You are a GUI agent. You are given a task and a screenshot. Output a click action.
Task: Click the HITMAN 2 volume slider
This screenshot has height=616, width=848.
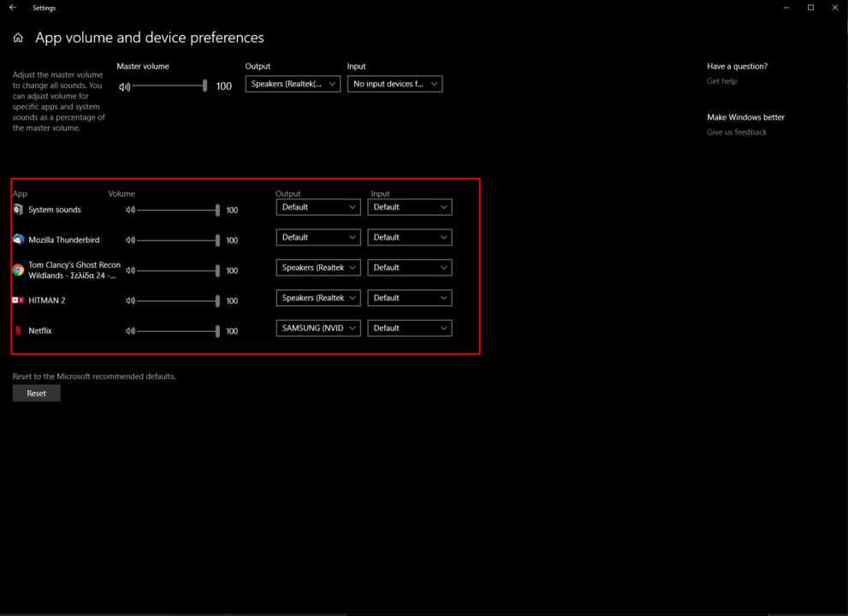point(179,300)
